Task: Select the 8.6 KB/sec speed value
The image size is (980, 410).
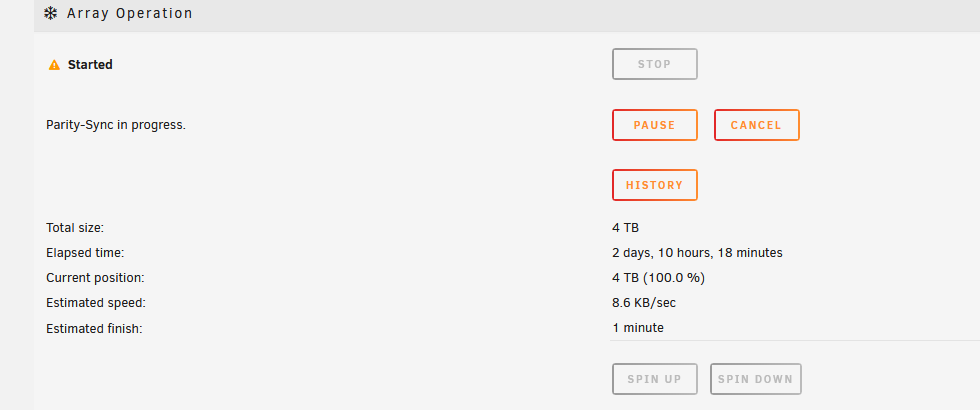Action: [644, 302]
